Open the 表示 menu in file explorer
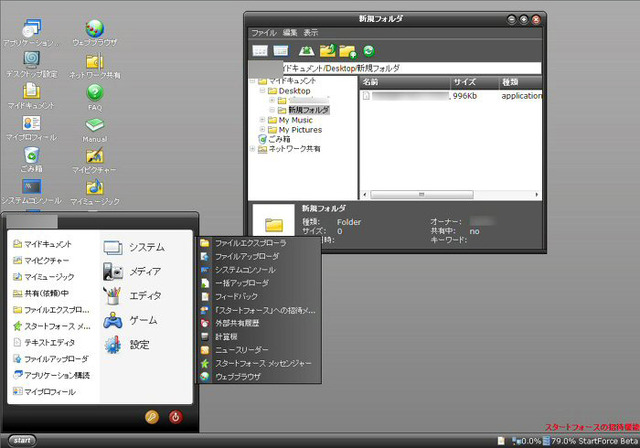This screenshot has width=640, height=448. (311, 33)
